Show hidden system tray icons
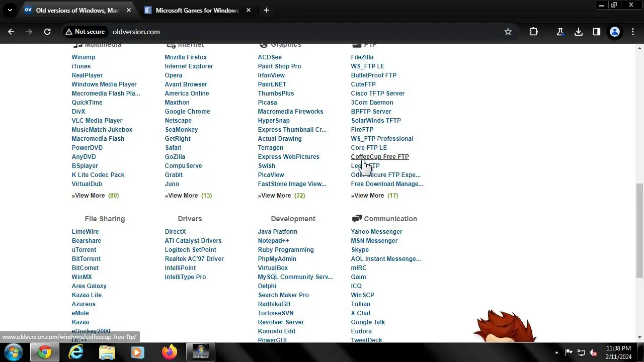Viewport: 644px width, 362px height. click(556, 352)
